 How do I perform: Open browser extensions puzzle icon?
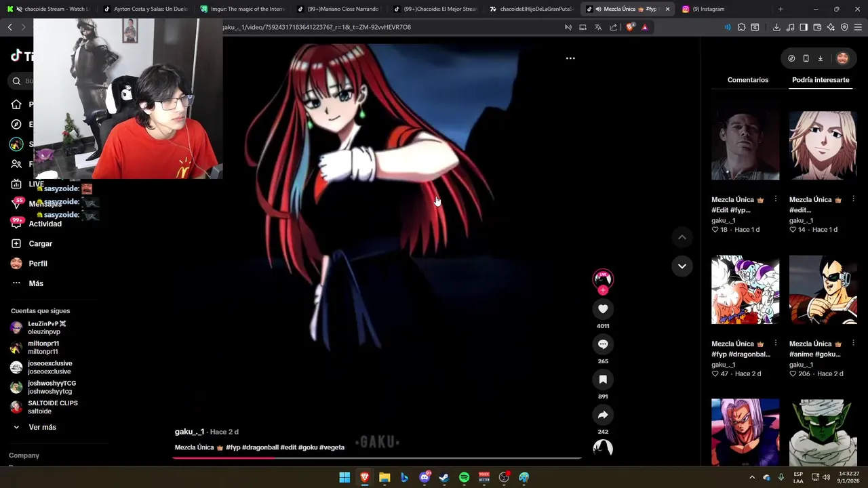pos(741,27)
